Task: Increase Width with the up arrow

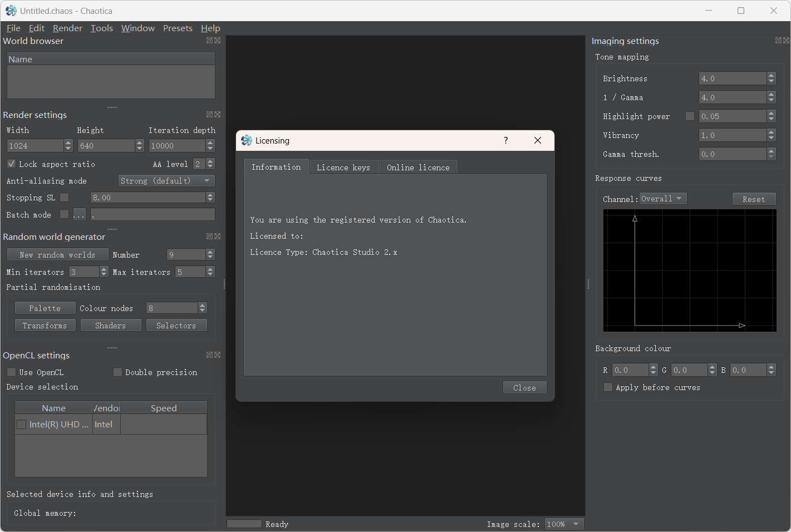Action: (68, 142)
